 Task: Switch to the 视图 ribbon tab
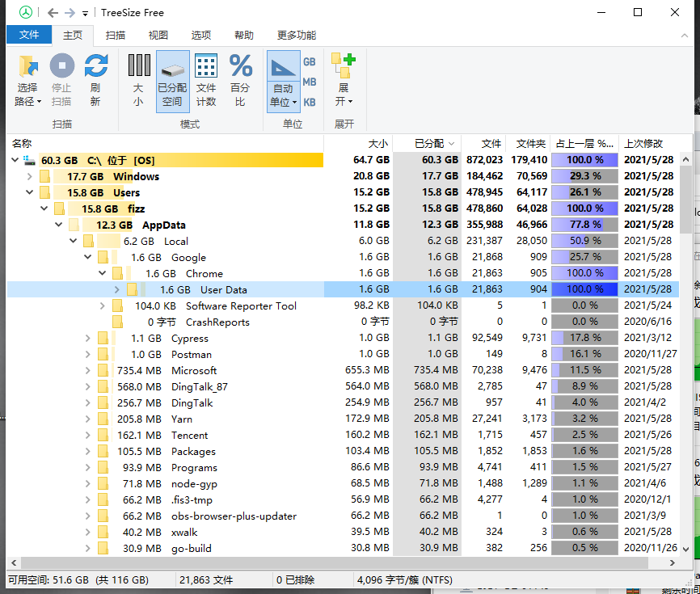coord(158,36)
